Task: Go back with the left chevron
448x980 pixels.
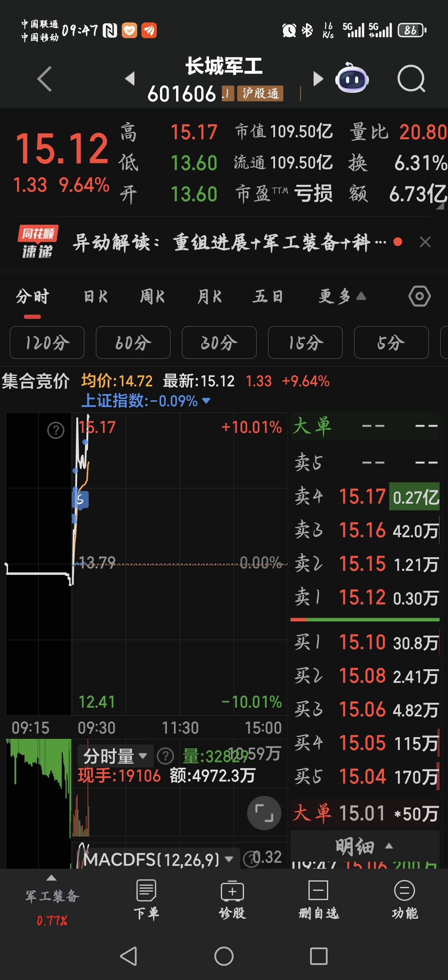Action: coord(44,79)
